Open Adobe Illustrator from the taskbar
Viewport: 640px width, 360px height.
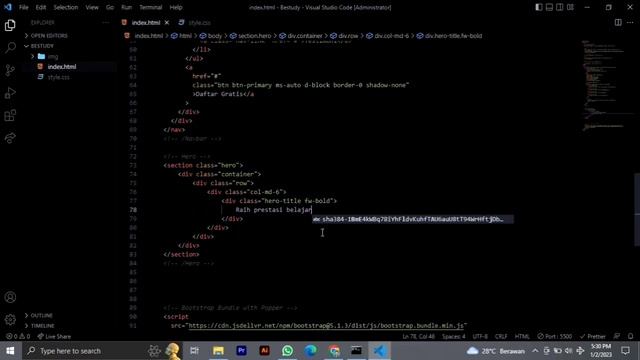(264, 351)
